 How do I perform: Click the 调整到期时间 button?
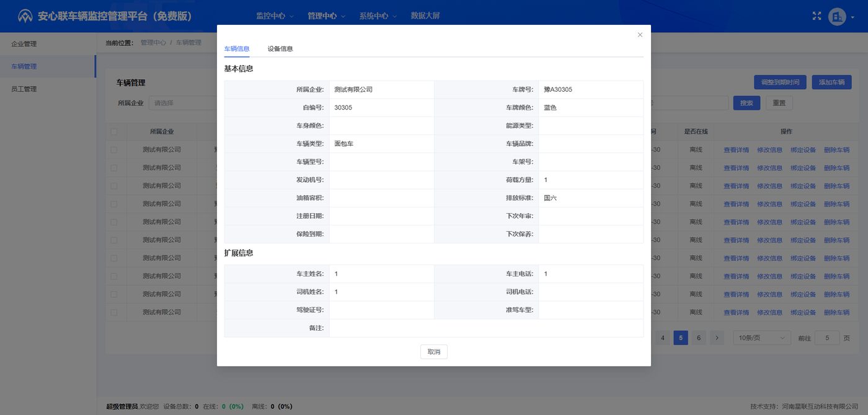(x=780, y=82)
